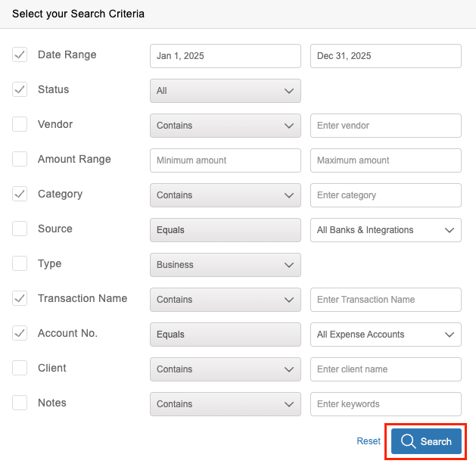This screenshot has height=470, width=476.
Task: Click the Enter client name field
Action: pos(385,369)
